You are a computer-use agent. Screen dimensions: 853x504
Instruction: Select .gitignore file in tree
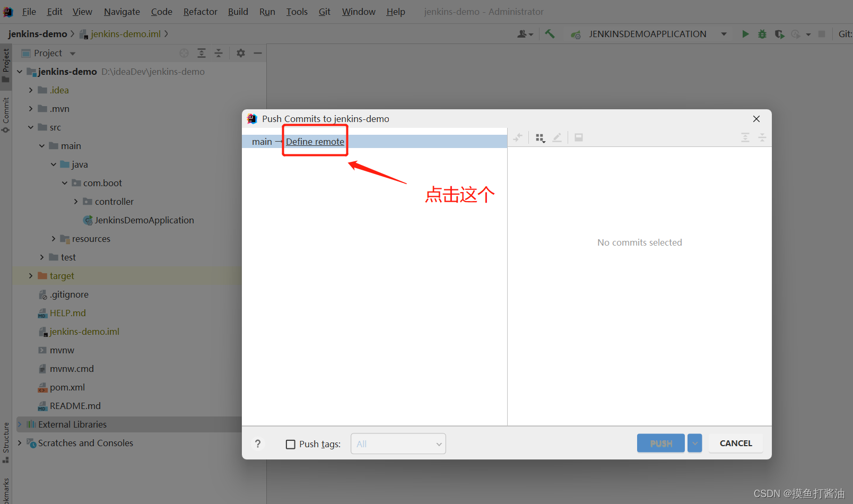[69, 294]
